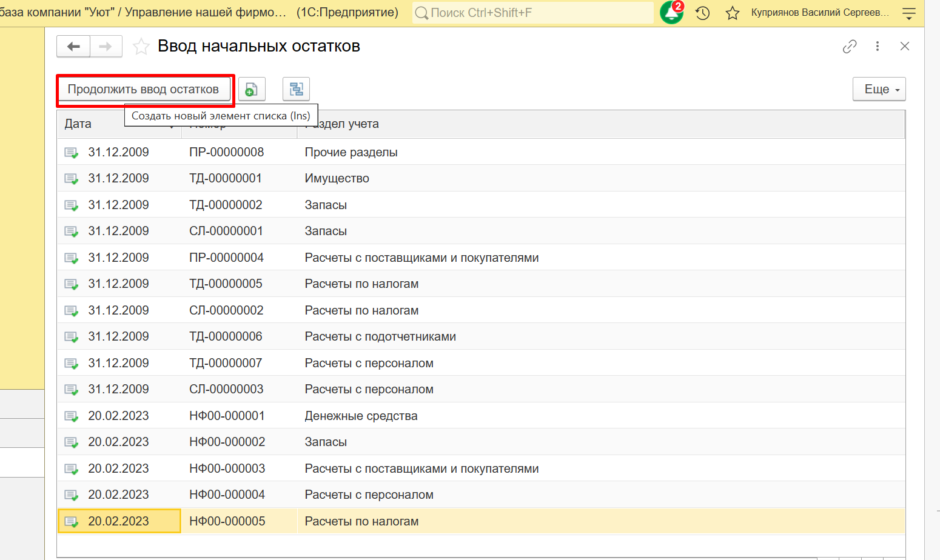Click create new document icon
Screen dimensions: 940x560
(251, 90)
